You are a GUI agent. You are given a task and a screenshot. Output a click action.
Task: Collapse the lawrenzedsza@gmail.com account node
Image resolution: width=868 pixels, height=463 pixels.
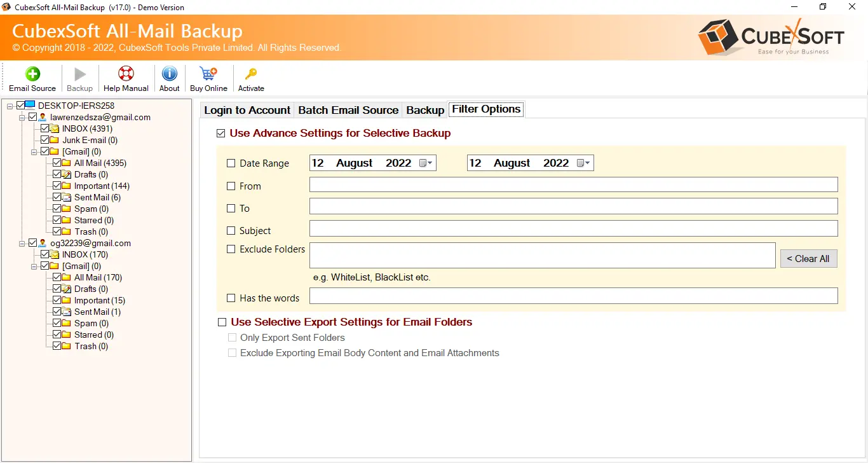coord(22,117)
